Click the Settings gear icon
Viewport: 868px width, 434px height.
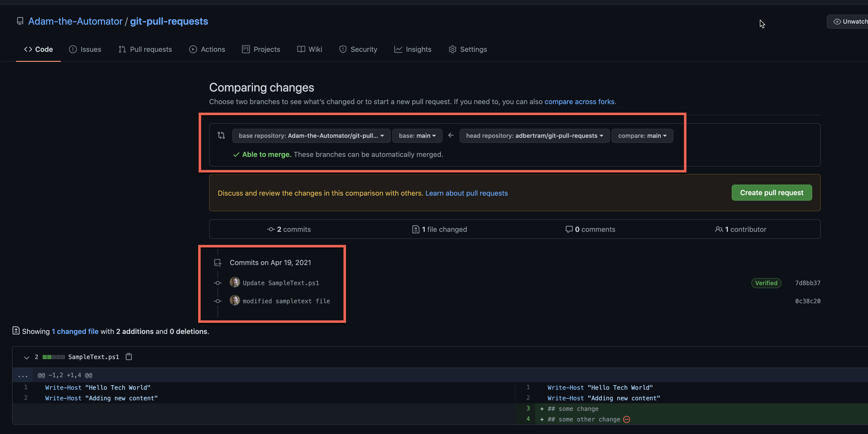453,49
